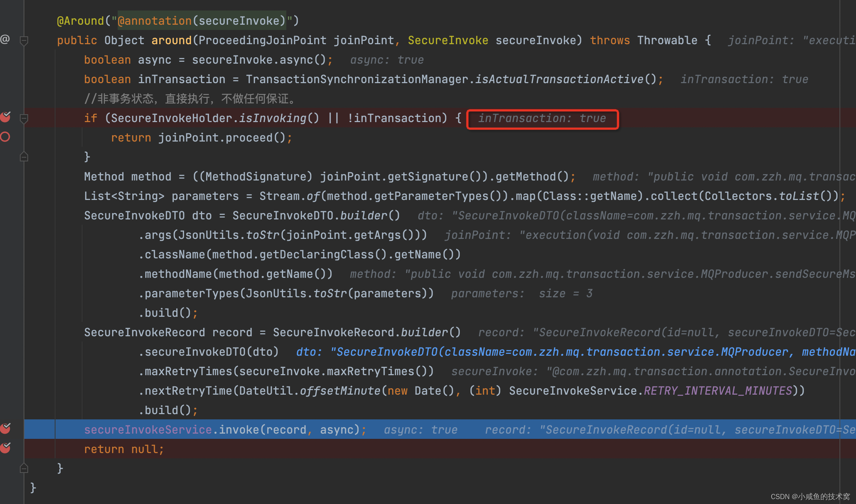Click the inline 'async: true' debug hint
The width and height of the screenshot is (856, 504).
pos(387,60)
